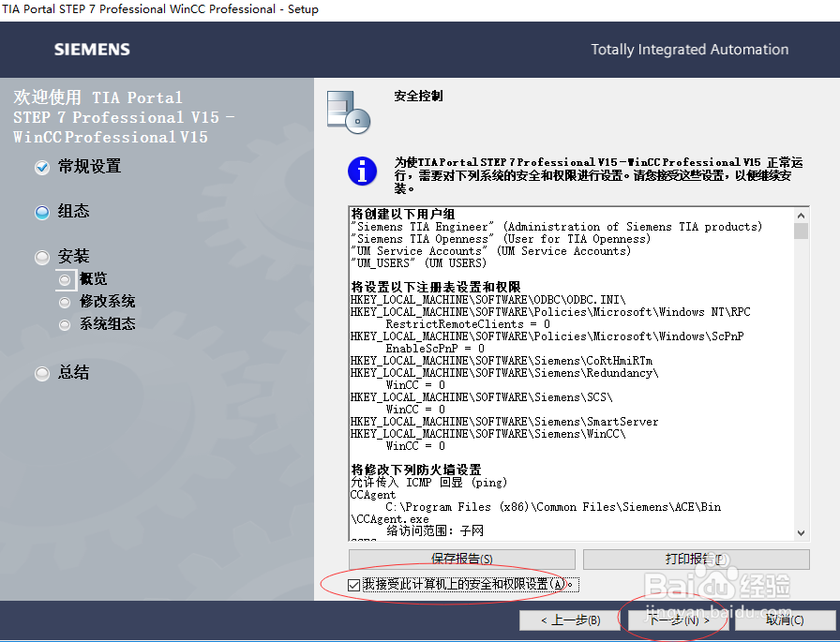Image resolution: width=840 pixels, height=642 pixels.
Task: Select the 常规设置 step indicator
Action: click(42, 168)
